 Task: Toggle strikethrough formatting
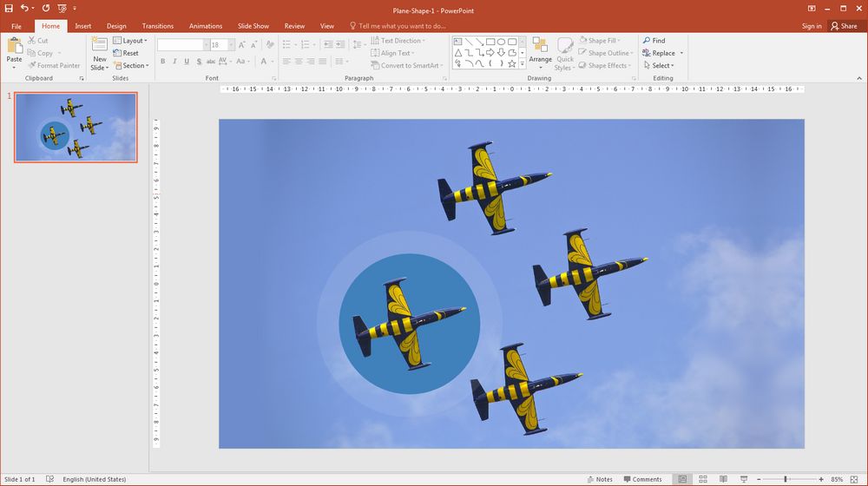[x=210, y=62]
